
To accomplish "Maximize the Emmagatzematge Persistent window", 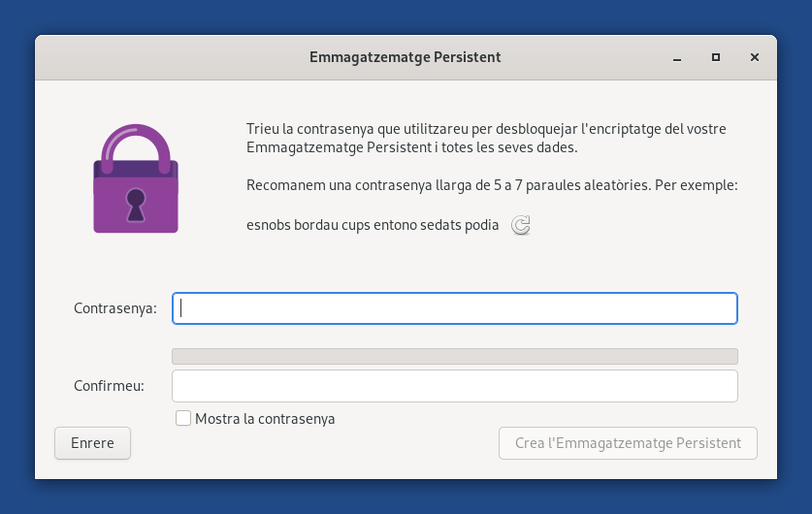I will coord(716,57).
